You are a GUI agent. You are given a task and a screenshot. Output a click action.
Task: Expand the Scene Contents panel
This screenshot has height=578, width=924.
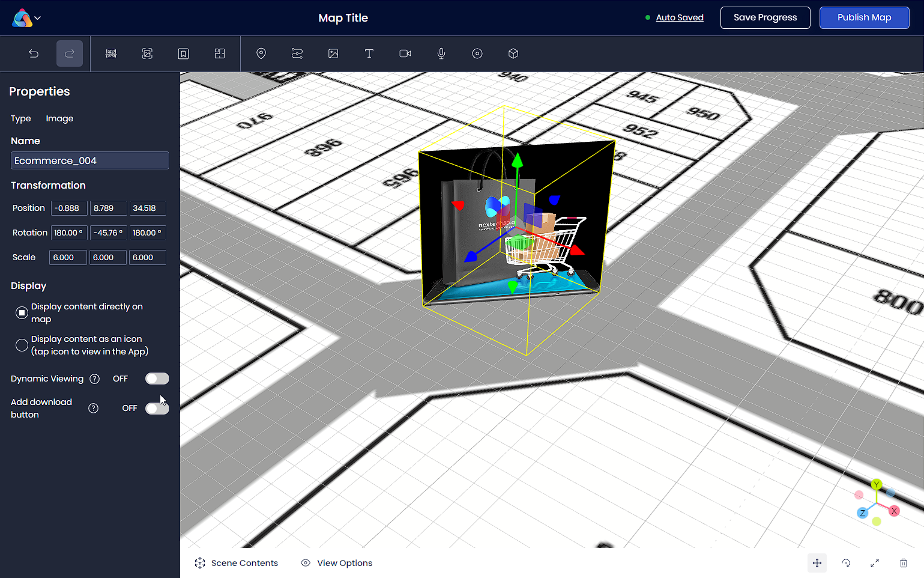coord(237,563)
